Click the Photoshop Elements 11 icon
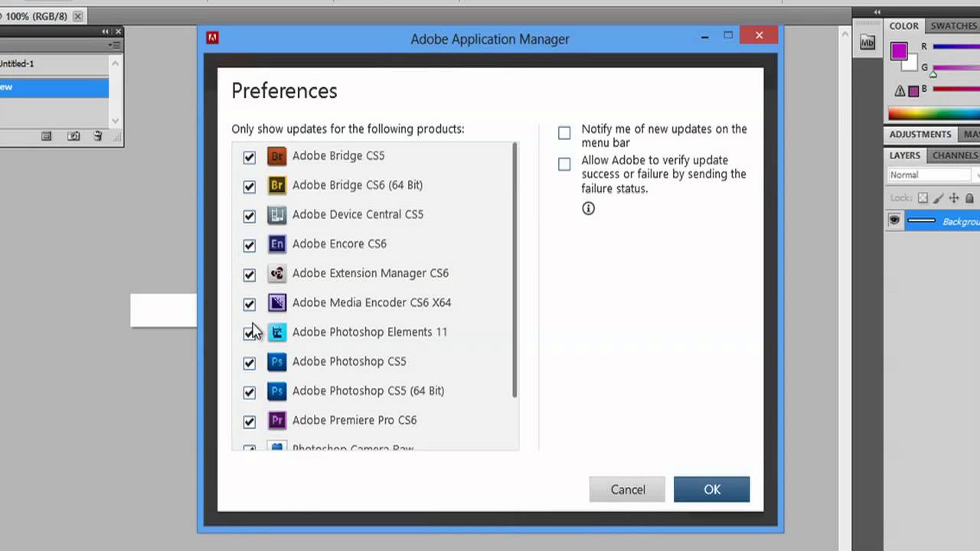Image resolution: width=980 pixels, height=551 pixels. (x=276, y=332)
